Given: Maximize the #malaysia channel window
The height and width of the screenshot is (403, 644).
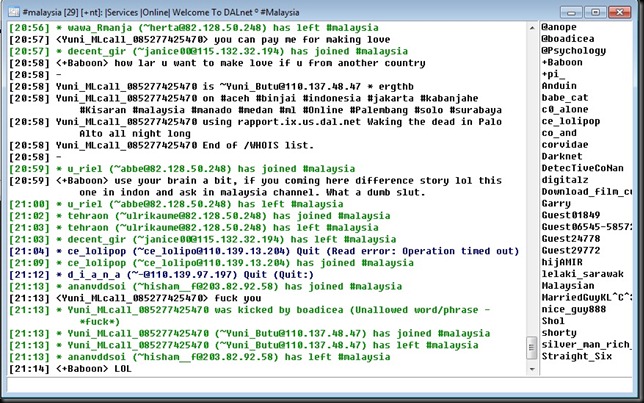Looking at the screenshot, I should 595,12.
